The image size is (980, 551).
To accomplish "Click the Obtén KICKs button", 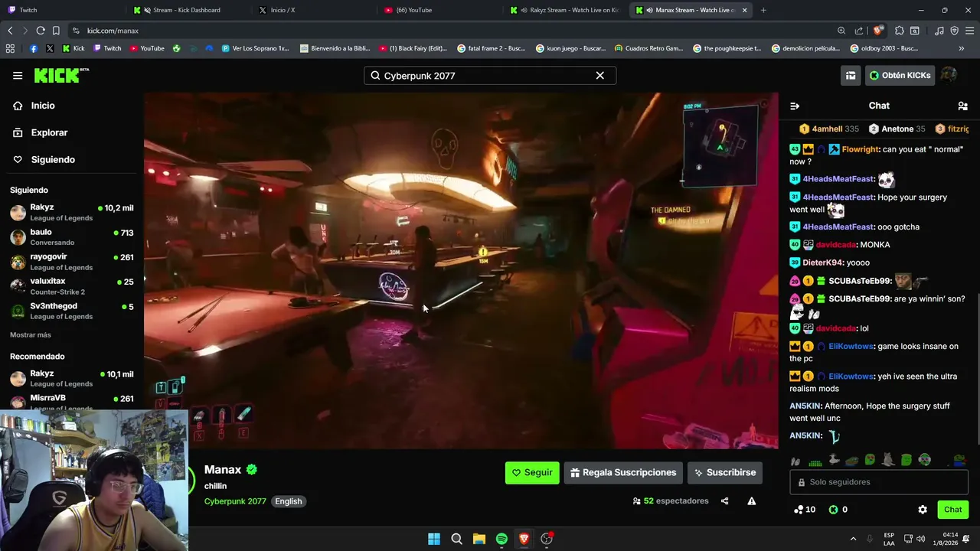I will point(900,75).
